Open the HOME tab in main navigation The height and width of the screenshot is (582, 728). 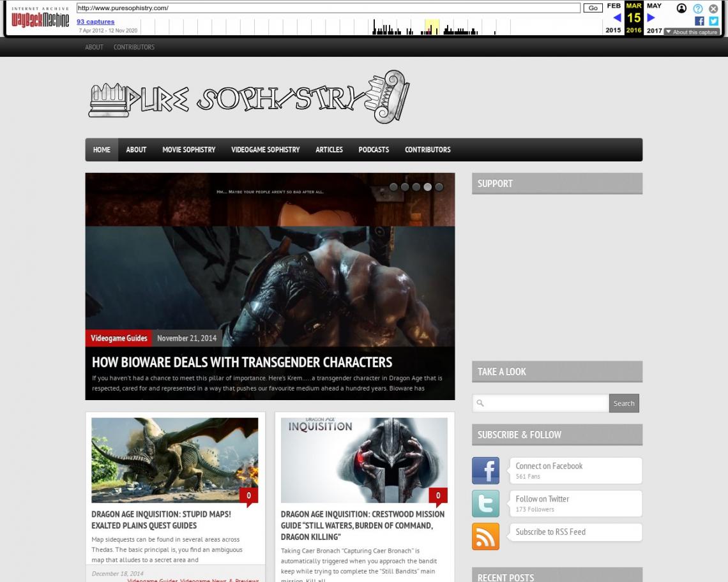pos(102,149)
